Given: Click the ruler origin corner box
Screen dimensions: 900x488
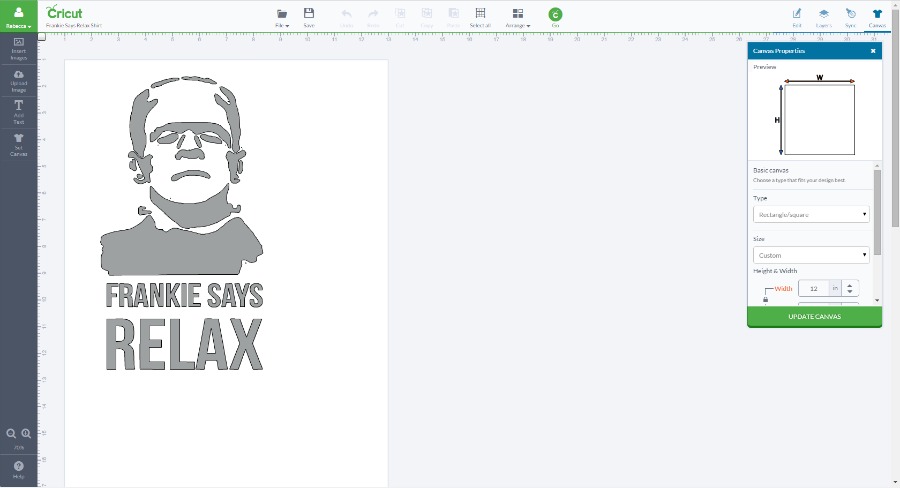Looking at the screenshot, I should point(42,37).
